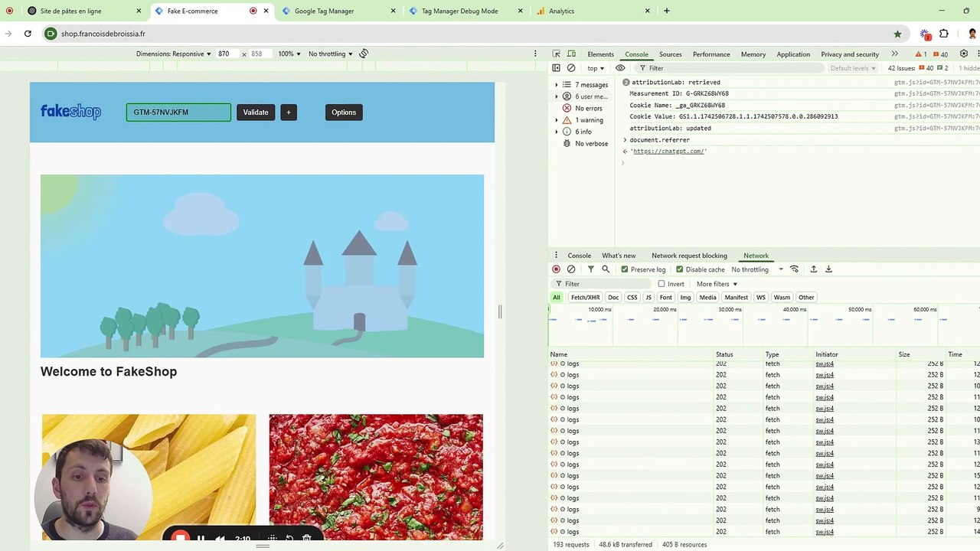Click the export HAR download icon
The height and width of the screenshot is (551, 980).
click(828, 269)
